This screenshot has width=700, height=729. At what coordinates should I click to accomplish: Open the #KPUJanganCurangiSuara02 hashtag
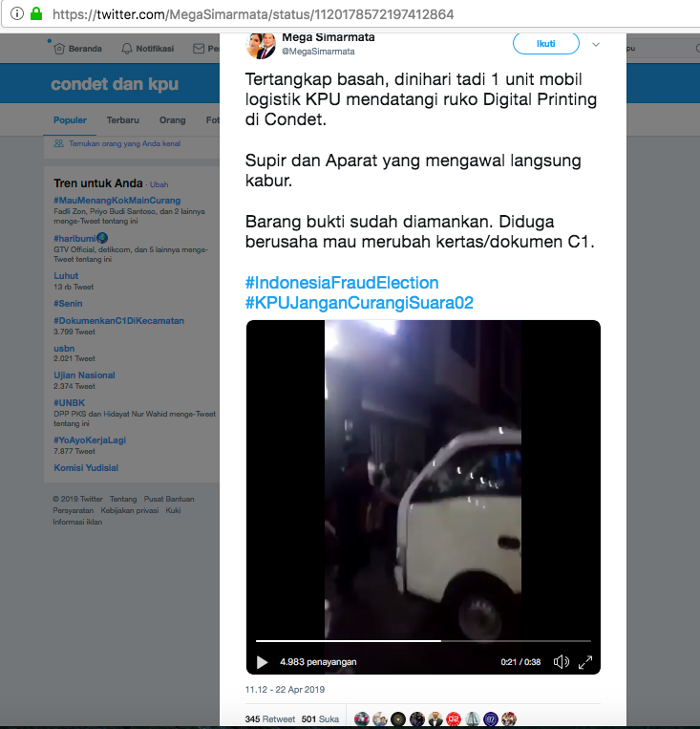[359, 303]
